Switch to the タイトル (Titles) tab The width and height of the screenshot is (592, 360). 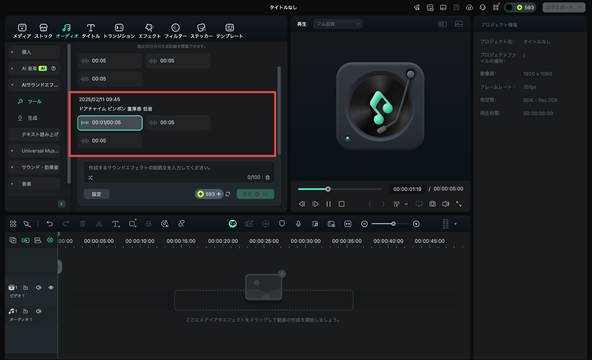tap(91, 31)
